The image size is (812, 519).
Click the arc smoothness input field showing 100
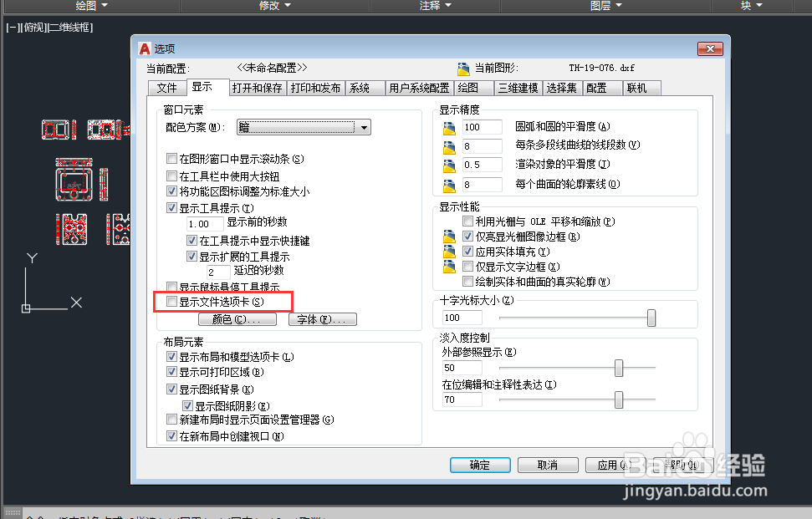(483, 127)
